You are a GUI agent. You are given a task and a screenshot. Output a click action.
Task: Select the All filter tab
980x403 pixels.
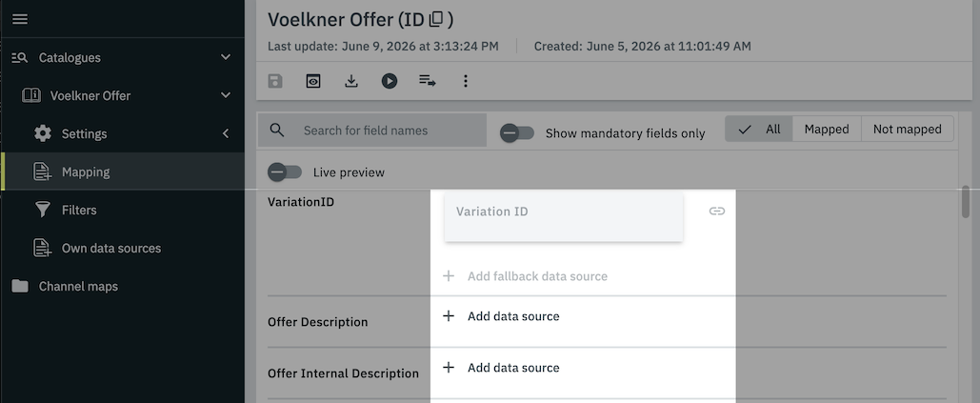759,130
